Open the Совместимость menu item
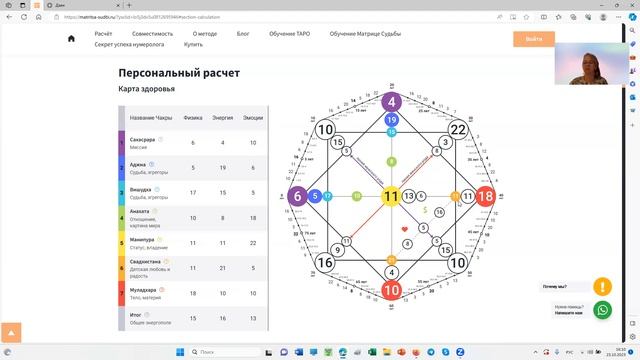Image resolution: width=640 pixels, height=360 pixels. coord(152,34)
